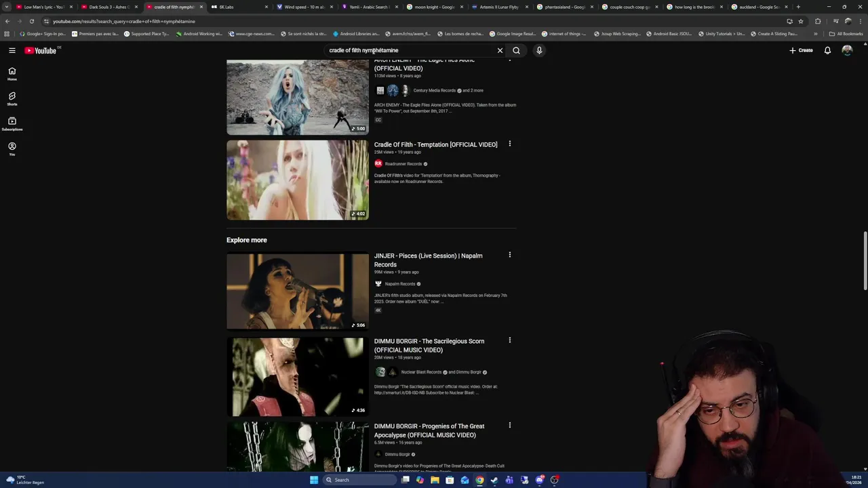
Task: Open the tab search dropdown arrow
Action: (6, 7)
